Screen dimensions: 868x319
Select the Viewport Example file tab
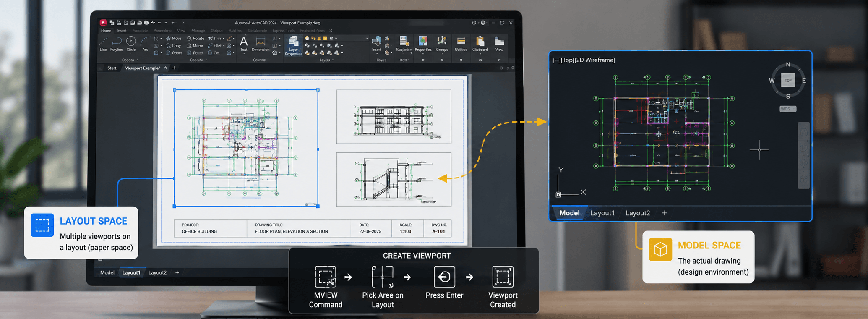tap(143, 68)
